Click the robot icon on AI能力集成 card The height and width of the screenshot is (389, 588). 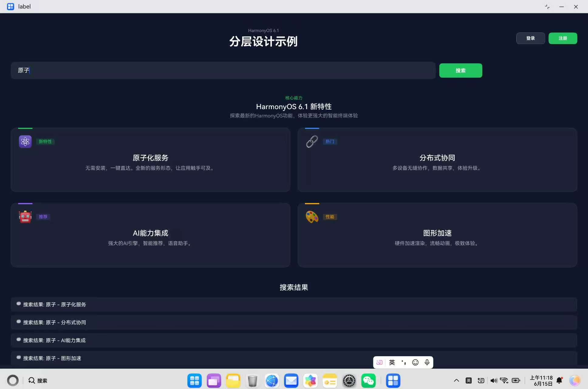(25, 217)
